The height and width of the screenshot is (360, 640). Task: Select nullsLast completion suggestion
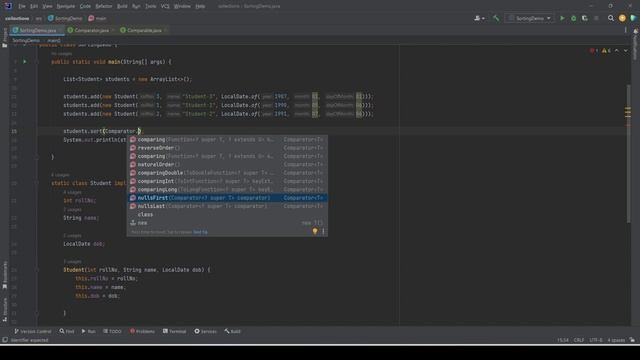227,206
